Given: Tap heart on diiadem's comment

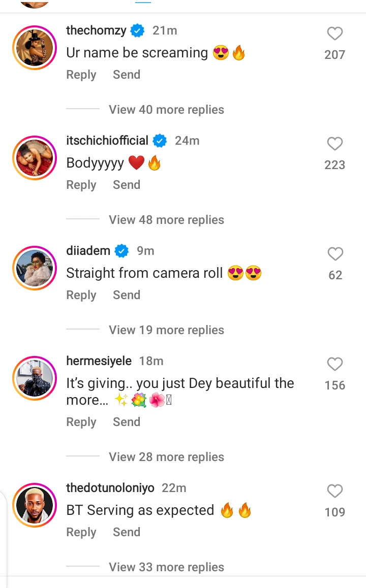Looking at the screenshot, I should click(x=334, y=254).
